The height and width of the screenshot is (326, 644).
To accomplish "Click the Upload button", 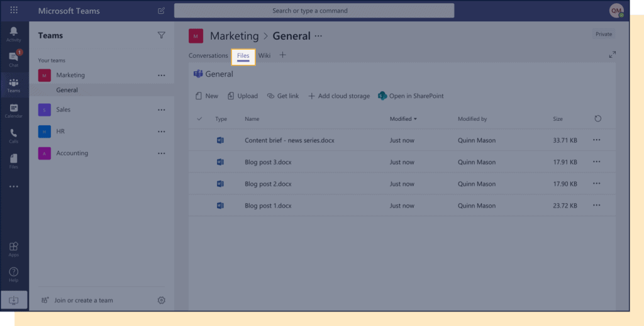I will (x=243, y=96).
